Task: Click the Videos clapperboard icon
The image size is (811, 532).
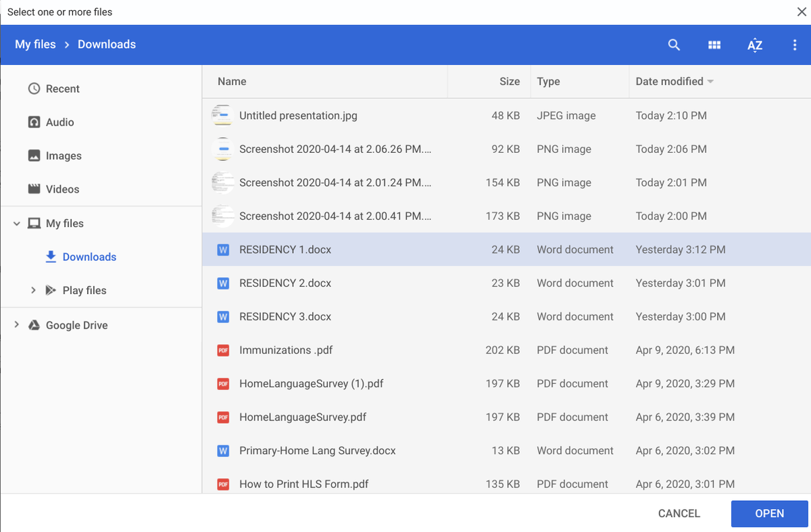Action: (x=34, y=189)
